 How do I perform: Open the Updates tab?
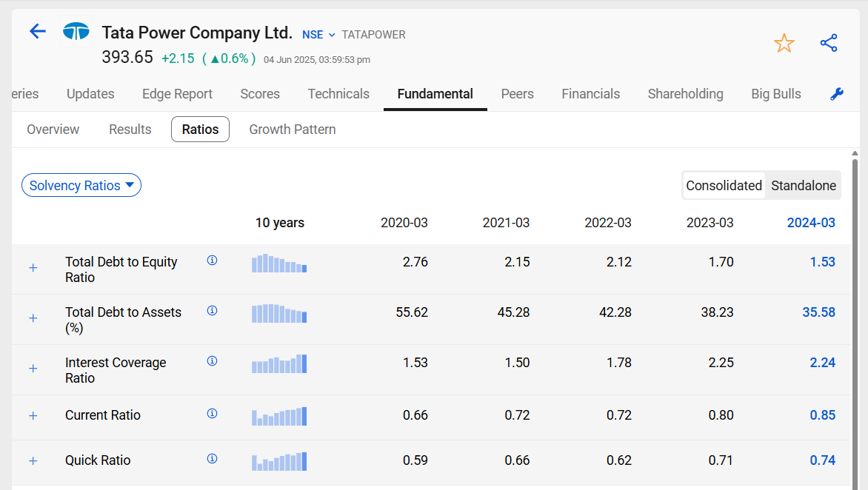(90, 94)
